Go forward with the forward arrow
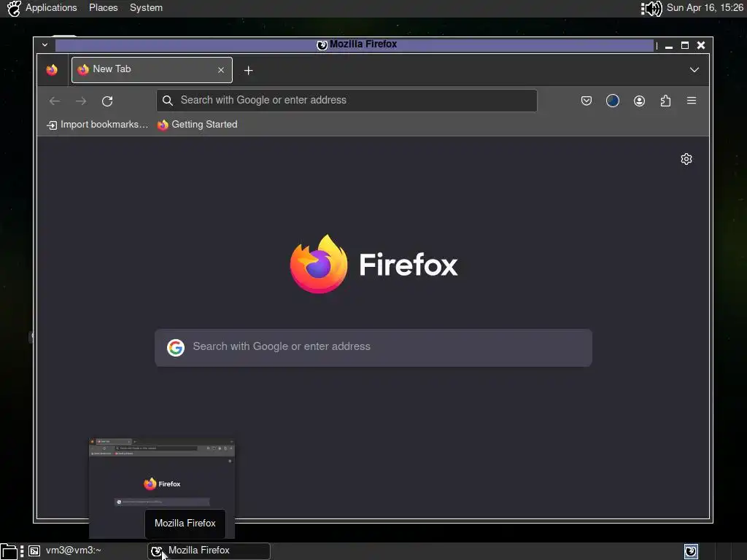Image resolution: width=747 pixels, height=560 pixels. pos(81,101)
